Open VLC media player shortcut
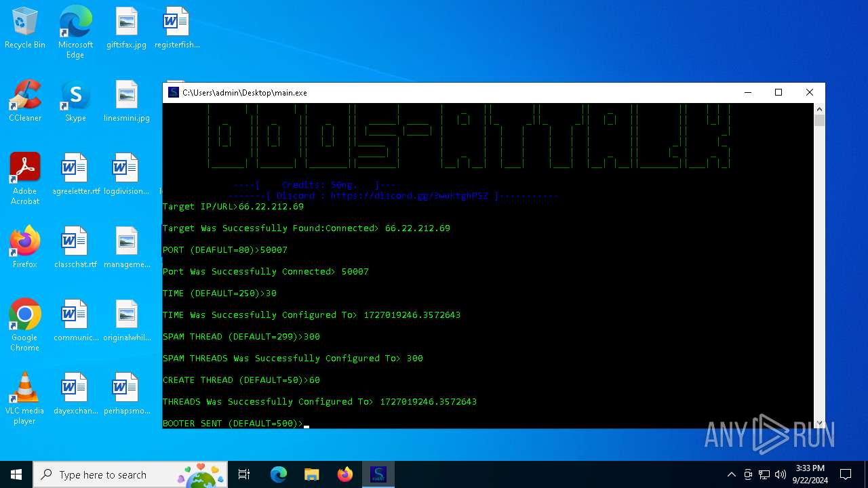 (25, 398)
